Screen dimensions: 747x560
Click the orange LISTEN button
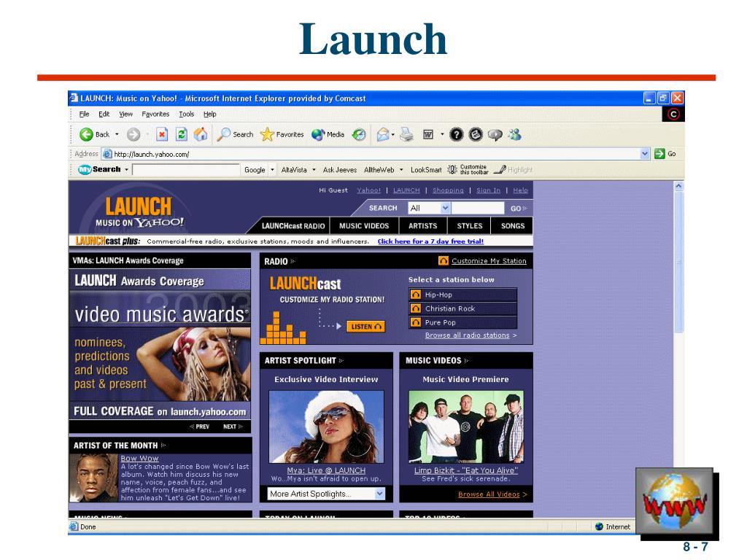[x=365, y=326]
